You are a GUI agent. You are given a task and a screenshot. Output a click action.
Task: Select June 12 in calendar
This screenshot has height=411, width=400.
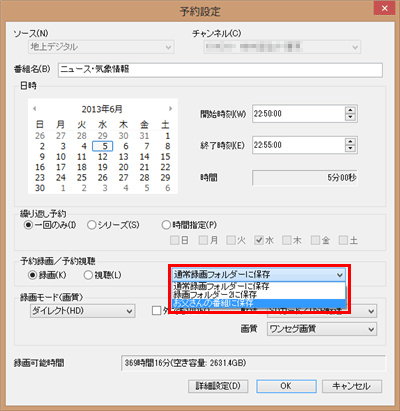pos(103,157)
